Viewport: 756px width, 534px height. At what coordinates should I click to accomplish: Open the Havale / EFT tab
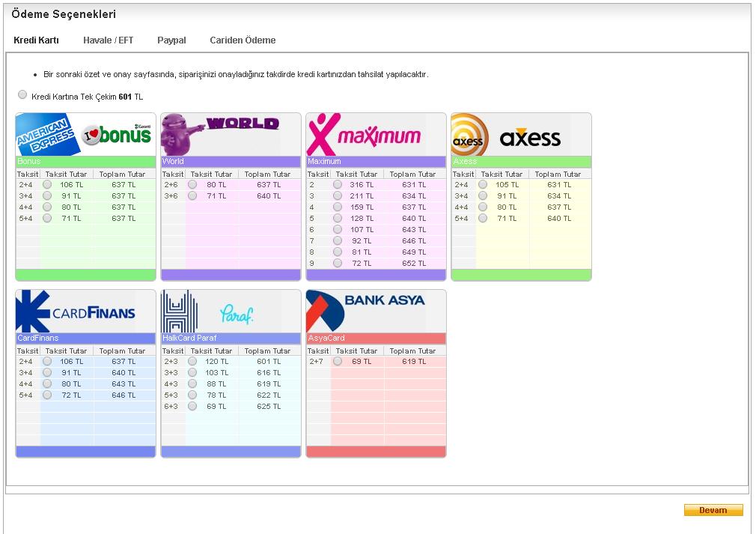[x=108, y=40]
